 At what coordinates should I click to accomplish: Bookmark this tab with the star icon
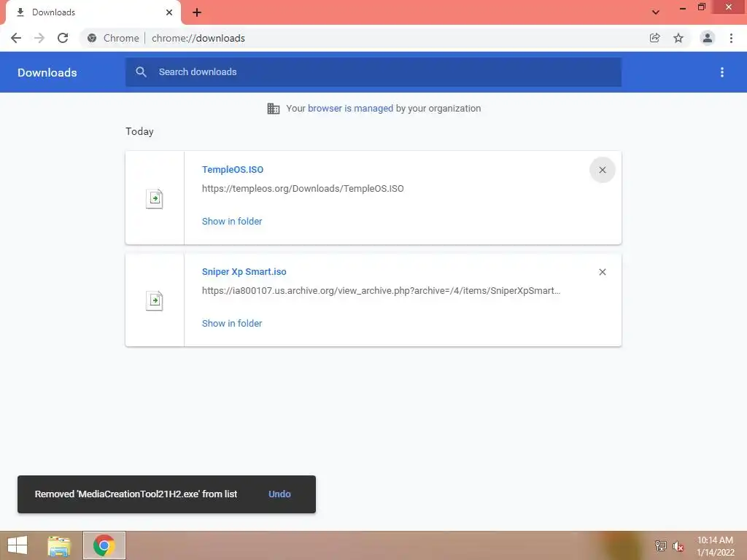pos(678,38)
